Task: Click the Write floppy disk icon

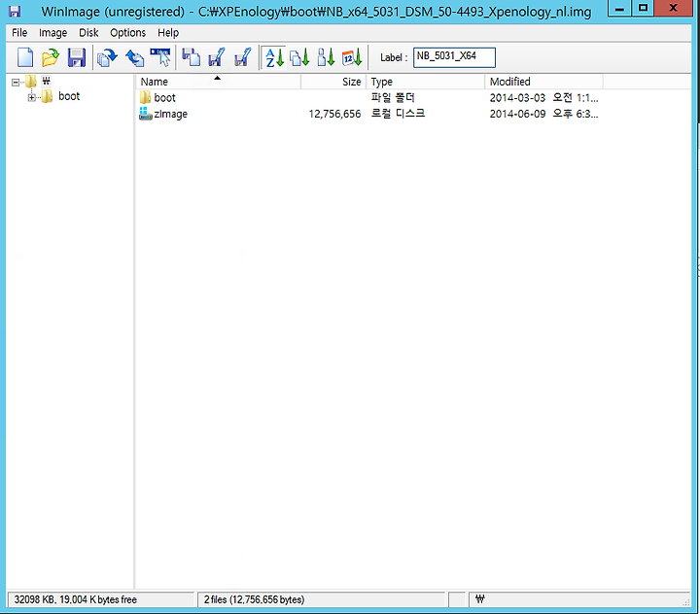Action: 217,57
